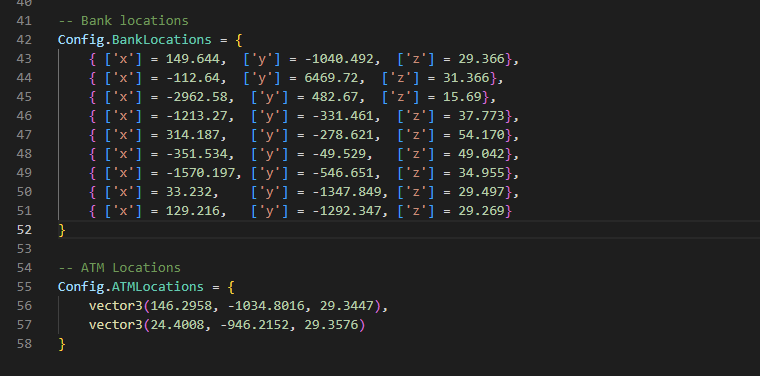Click the closing brace on line 52

point(62,230)
